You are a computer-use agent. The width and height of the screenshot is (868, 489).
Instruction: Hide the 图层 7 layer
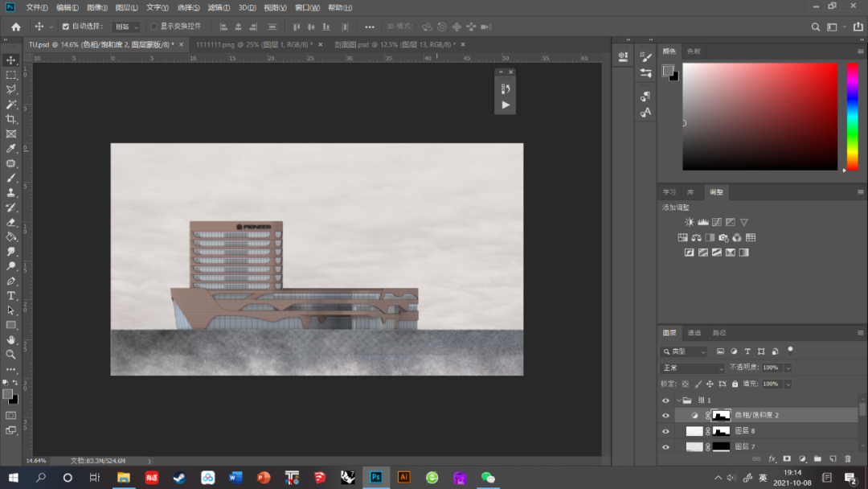point(666,447)
